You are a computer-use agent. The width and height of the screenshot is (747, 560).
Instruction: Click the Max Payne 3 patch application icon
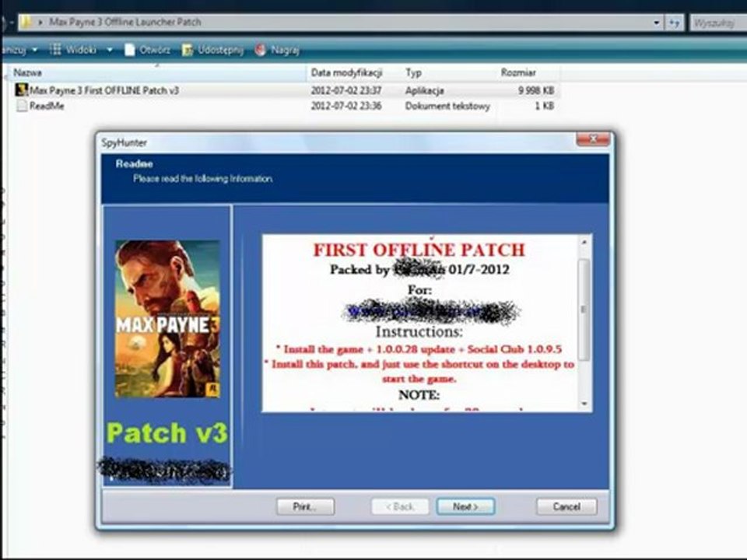(x=22, y=89)
